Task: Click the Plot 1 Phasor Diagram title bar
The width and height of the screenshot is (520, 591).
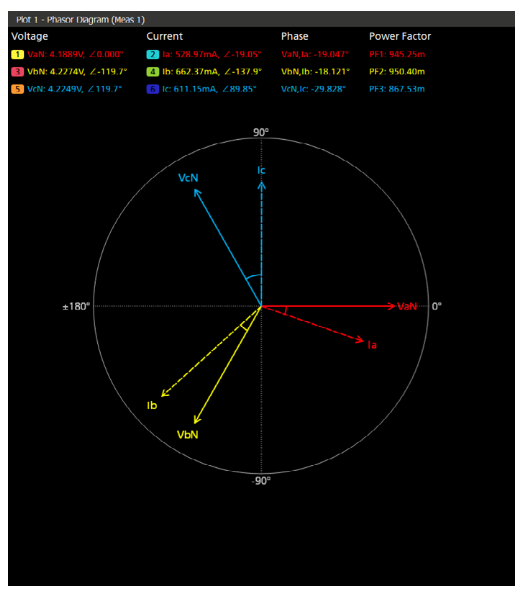Action: tap(261, 19)
